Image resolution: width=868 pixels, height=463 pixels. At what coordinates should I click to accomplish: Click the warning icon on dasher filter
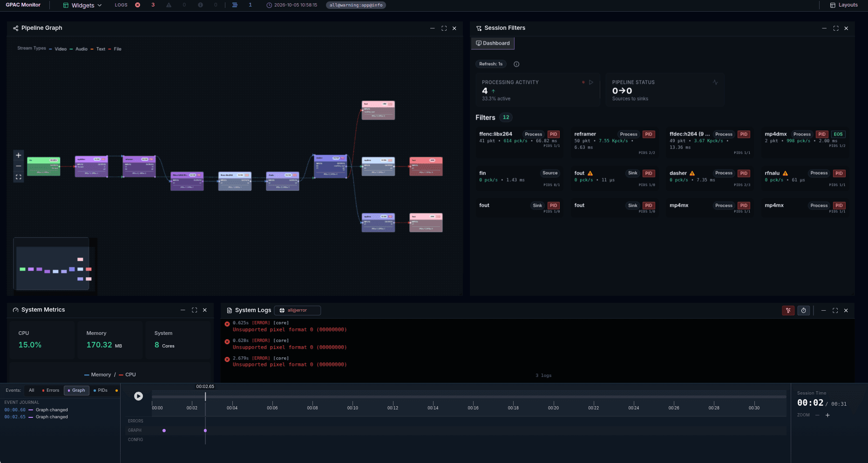[x=692, y=173]
